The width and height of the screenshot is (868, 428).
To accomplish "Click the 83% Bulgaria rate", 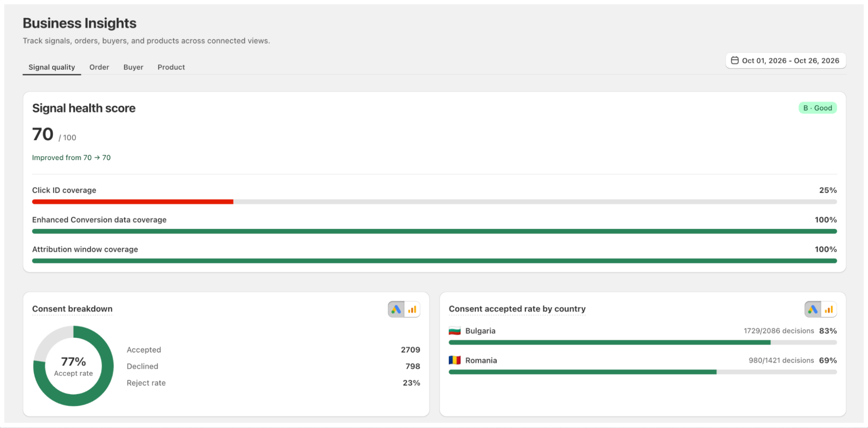I will [828, 331].
